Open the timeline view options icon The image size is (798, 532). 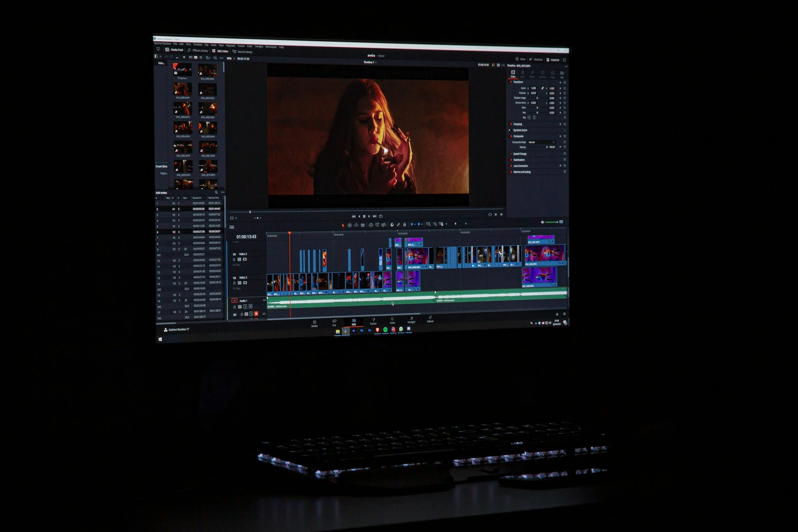[x=232, y=227]
